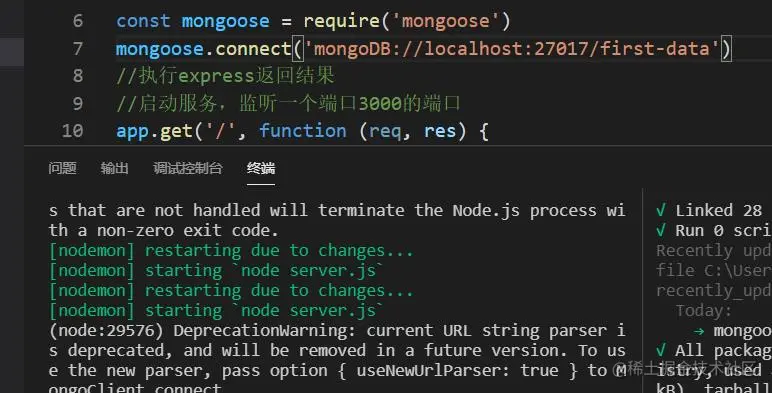Click line number 6 in the gutter

(x=78, y=21)
